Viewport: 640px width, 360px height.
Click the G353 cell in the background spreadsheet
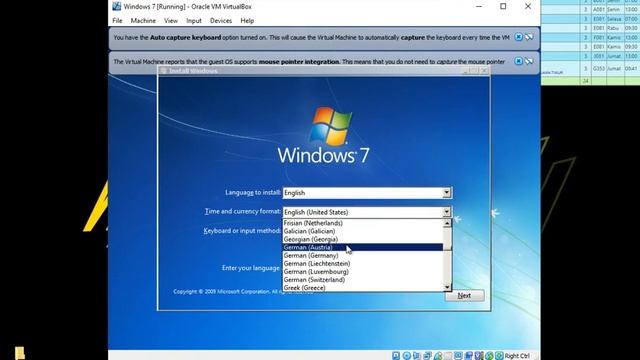point(598,69)
